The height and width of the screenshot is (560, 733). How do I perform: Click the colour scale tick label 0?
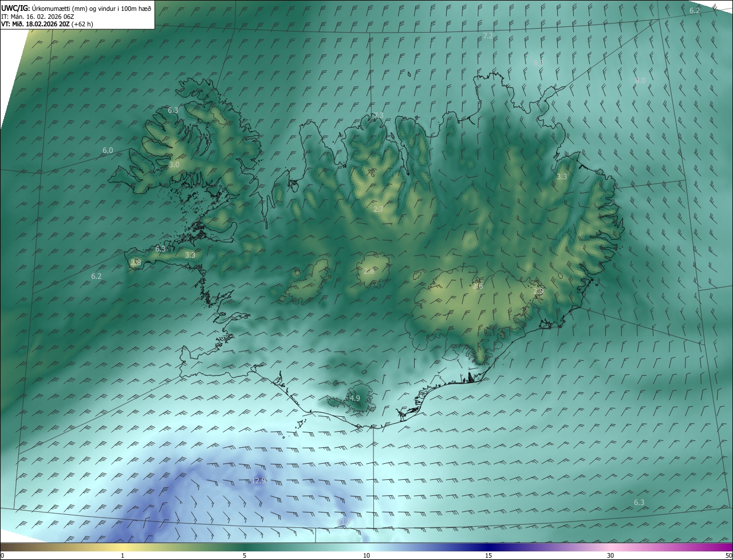(x=2, y=556)
